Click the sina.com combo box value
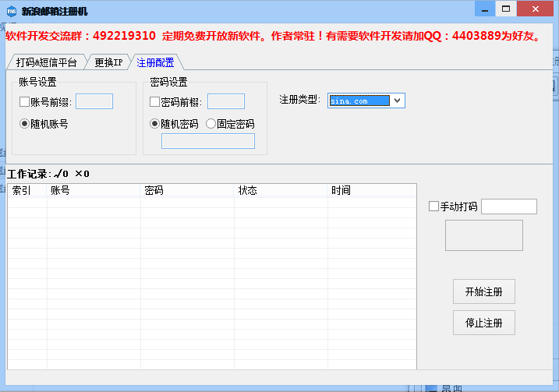The image size is (559, 392). click(359, 101)
